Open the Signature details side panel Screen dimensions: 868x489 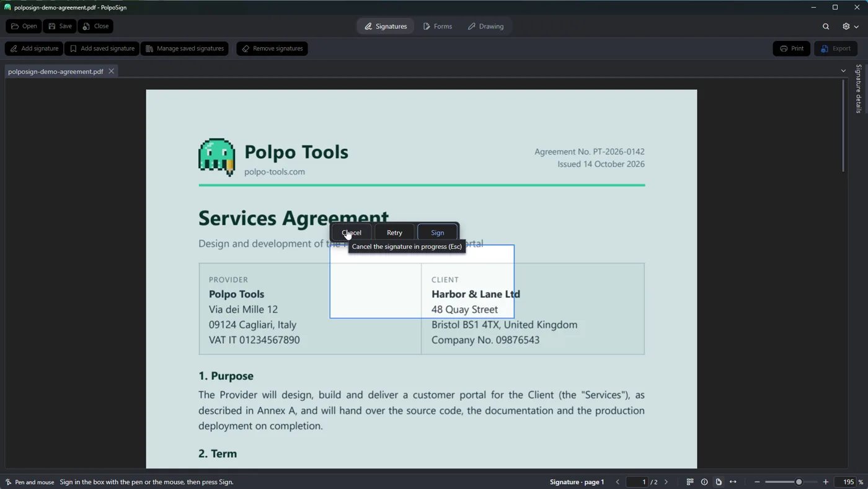[859, 89]
